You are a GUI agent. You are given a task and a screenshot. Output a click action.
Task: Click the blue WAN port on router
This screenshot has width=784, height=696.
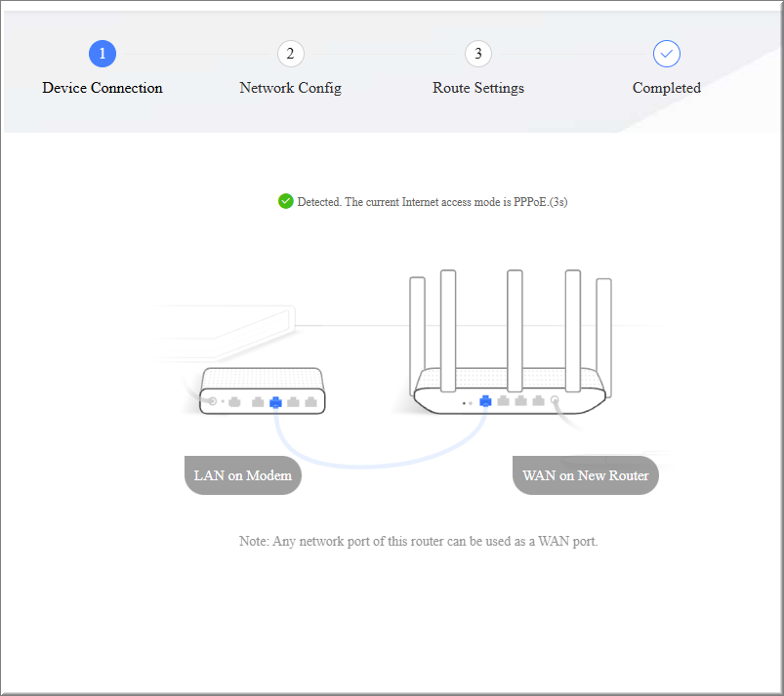[485, 400]
